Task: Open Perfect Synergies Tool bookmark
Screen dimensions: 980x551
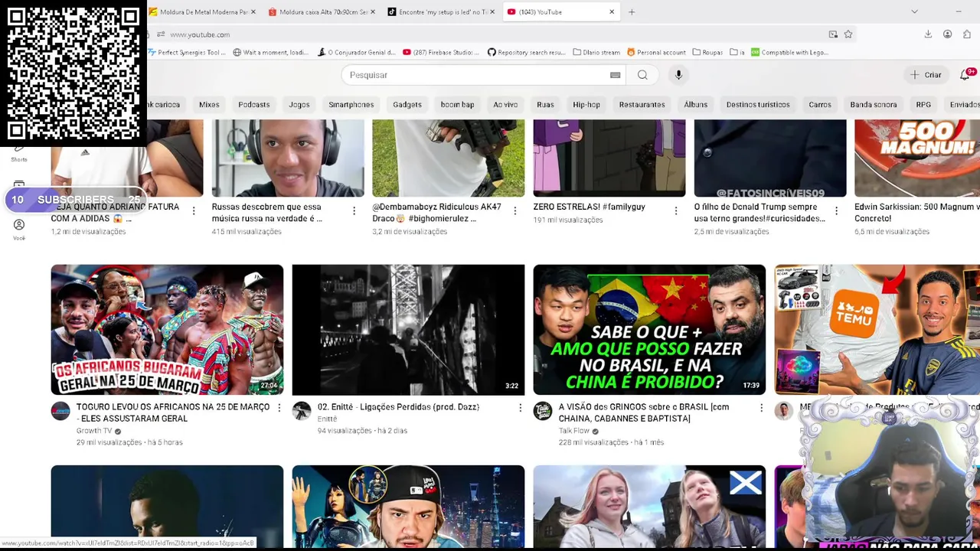Action: tap(187, 53)
